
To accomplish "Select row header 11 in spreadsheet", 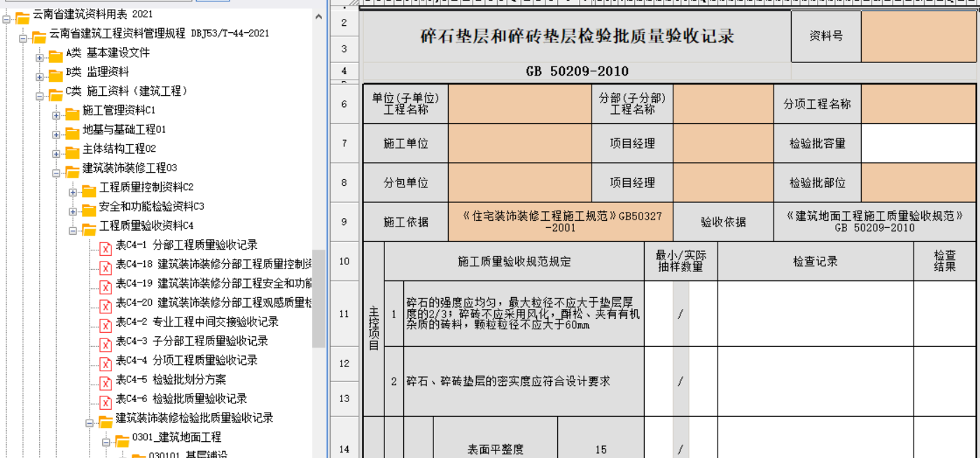I will tap(344, 314).
